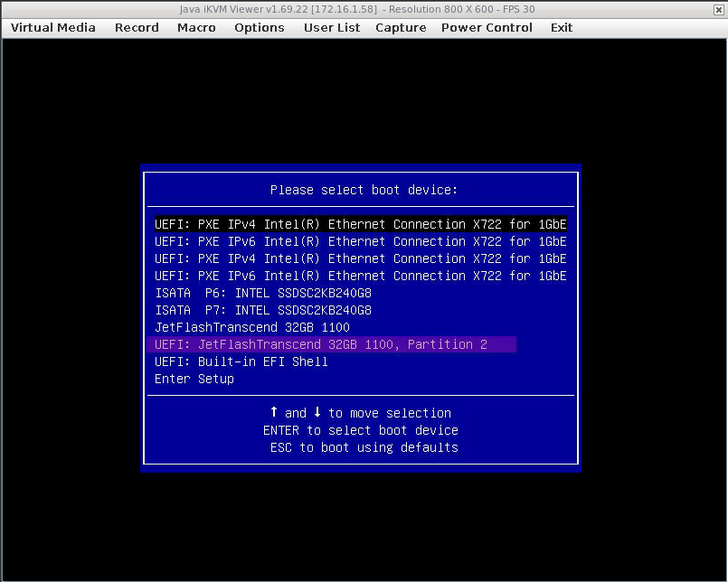Click the Java iKVM Viewer title bar

pos(364,8)
